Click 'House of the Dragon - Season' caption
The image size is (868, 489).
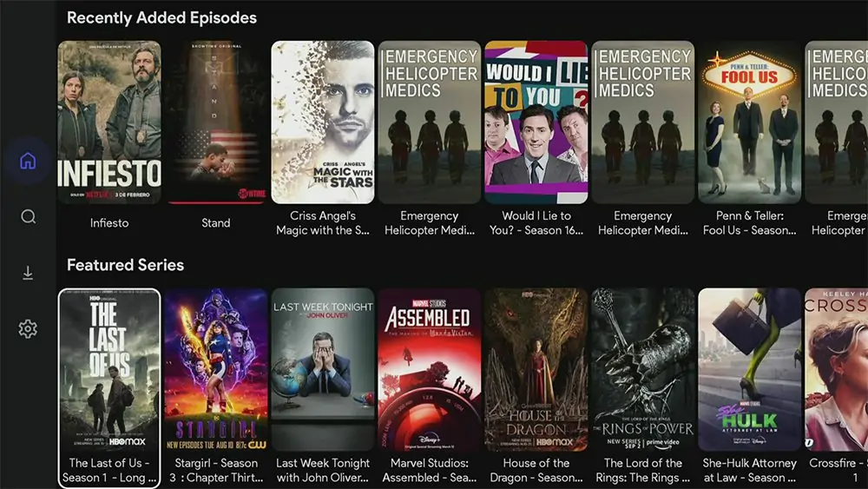[x=536, y=470]
